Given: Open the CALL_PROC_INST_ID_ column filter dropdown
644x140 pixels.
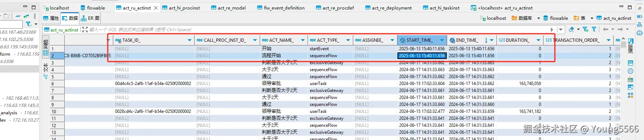Looking at the screenshot, I should (x=255, y=40).
